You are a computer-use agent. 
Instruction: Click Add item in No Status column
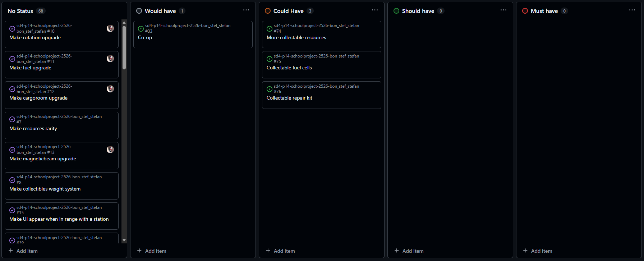(23, 251)
